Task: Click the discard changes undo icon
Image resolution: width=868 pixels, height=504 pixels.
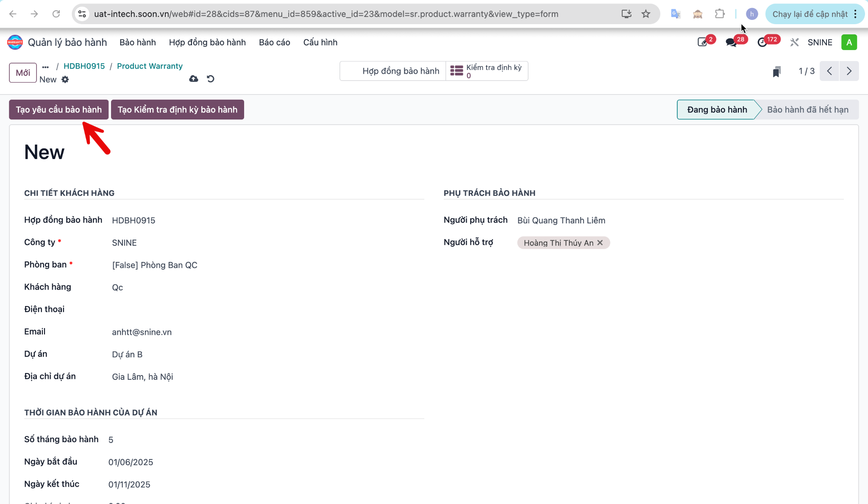Action: tap(211, 79)
